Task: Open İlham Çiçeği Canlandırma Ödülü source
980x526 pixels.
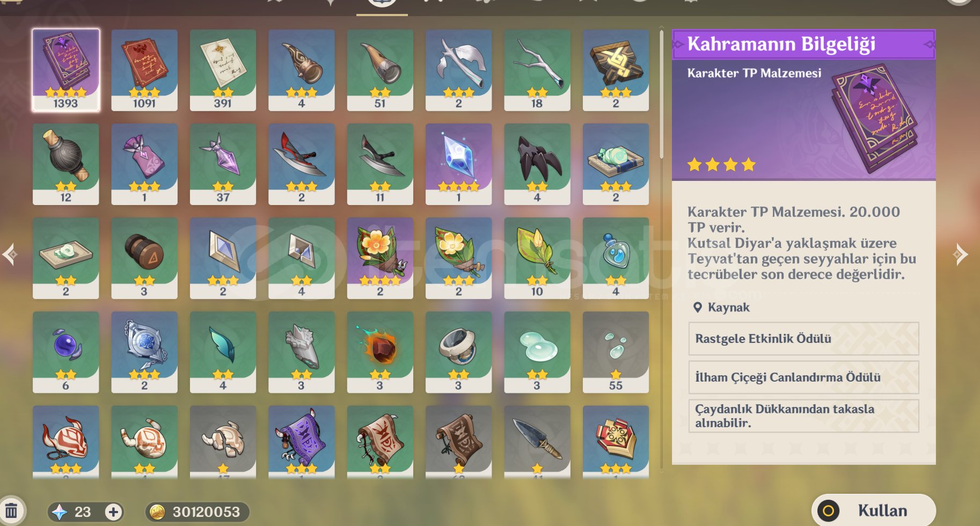Action: 803,377
